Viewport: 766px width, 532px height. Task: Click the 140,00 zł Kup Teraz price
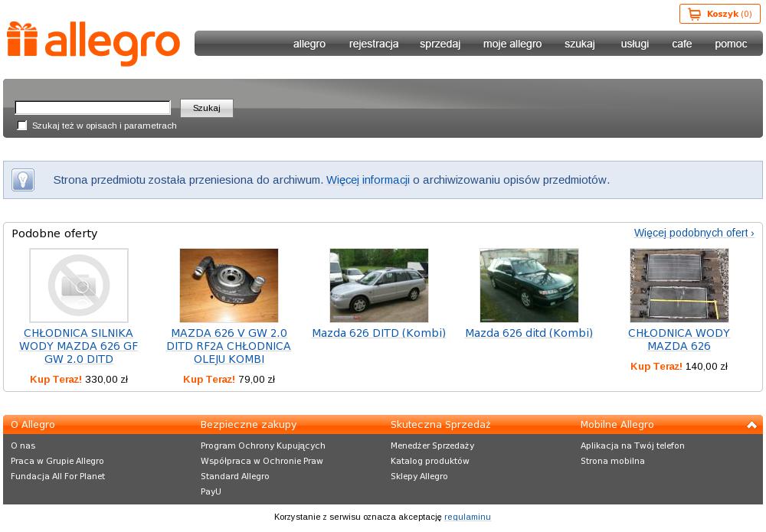pyautogui.click(x=679, y=366)
